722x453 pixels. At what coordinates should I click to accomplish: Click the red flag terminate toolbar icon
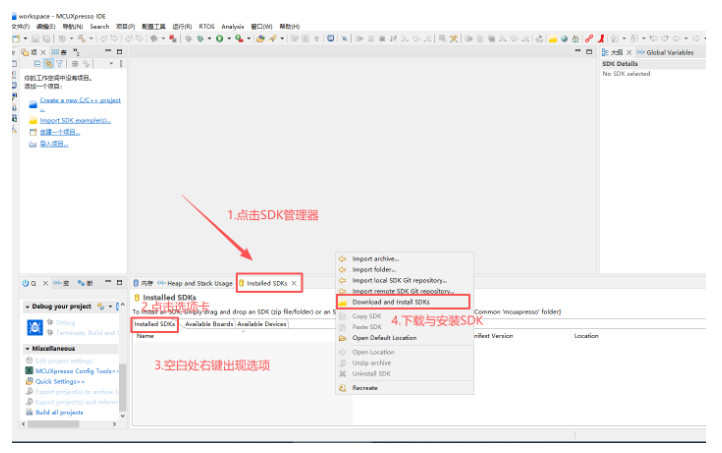point(173,39)
